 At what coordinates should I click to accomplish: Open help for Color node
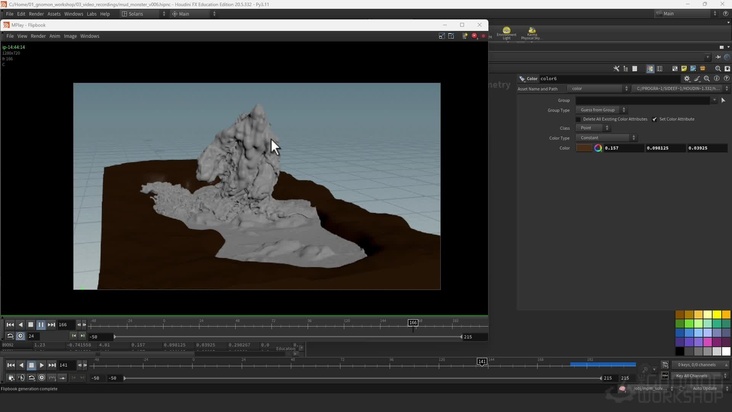(726, 79)
